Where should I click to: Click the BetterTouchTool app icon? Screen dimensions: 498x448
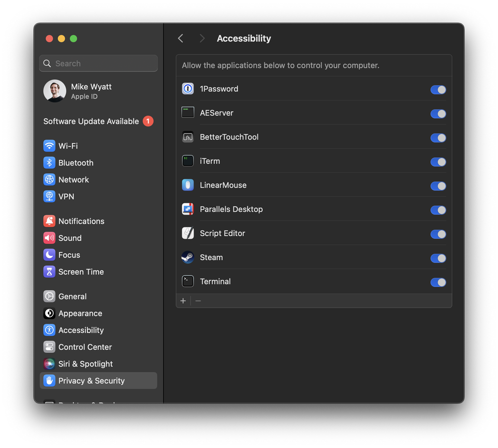pyautogui.click(x=187, y=137)
